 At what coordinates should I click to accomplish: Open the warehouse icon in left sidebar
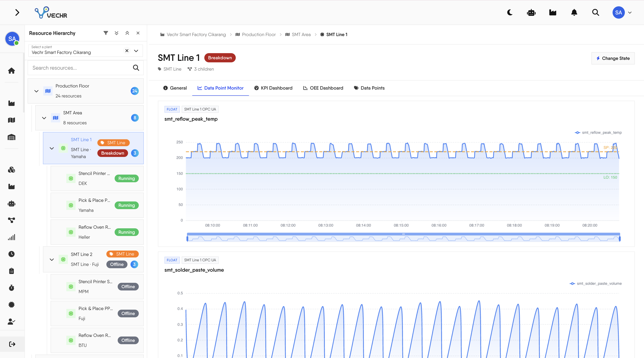coord(11,137)
